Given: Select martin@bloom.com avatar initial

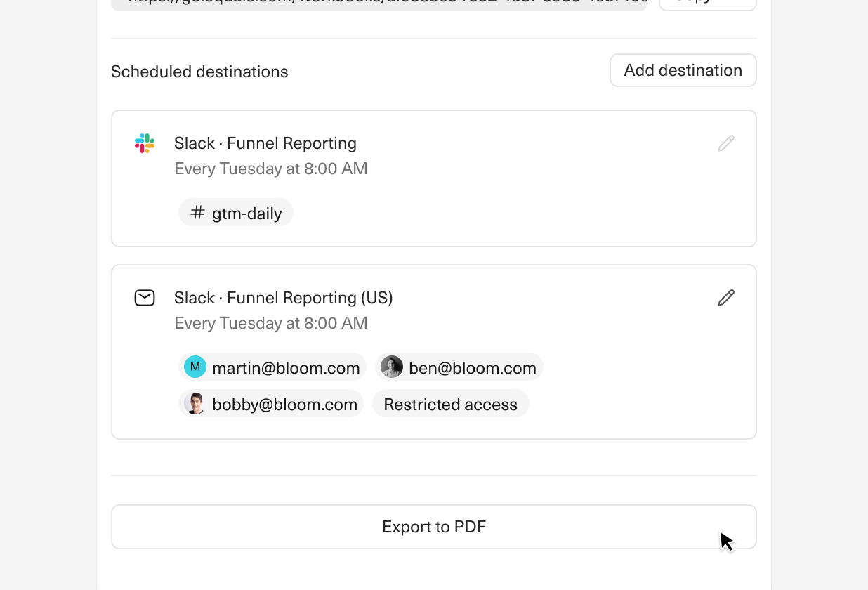Looking at the screenshot, I should (x=195, y=366).
